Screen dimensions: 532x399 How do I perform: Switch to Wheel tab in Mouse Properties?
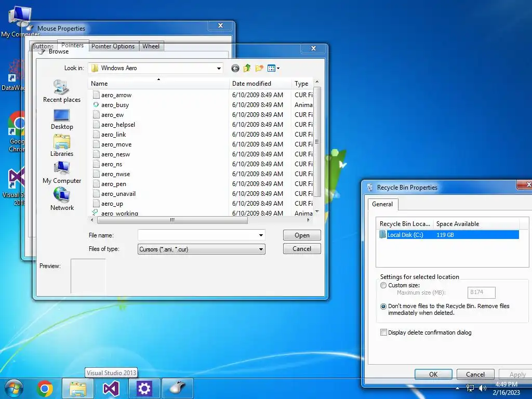pos(151,46)
